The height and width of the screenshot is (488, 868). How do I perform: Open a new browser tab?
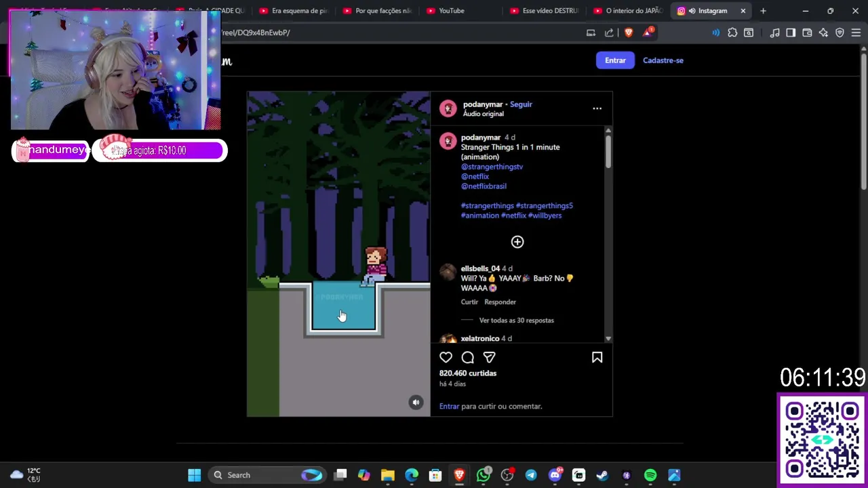click(763, 11)
